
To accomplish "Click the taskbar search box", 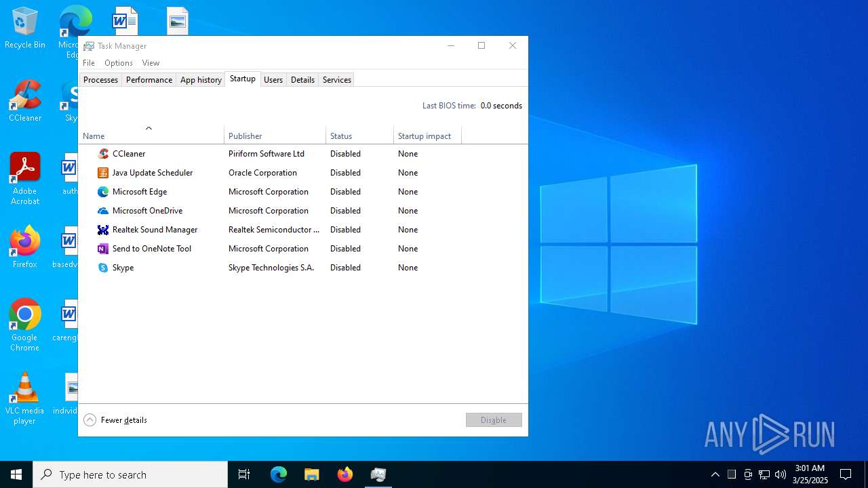I will [130, 474].
